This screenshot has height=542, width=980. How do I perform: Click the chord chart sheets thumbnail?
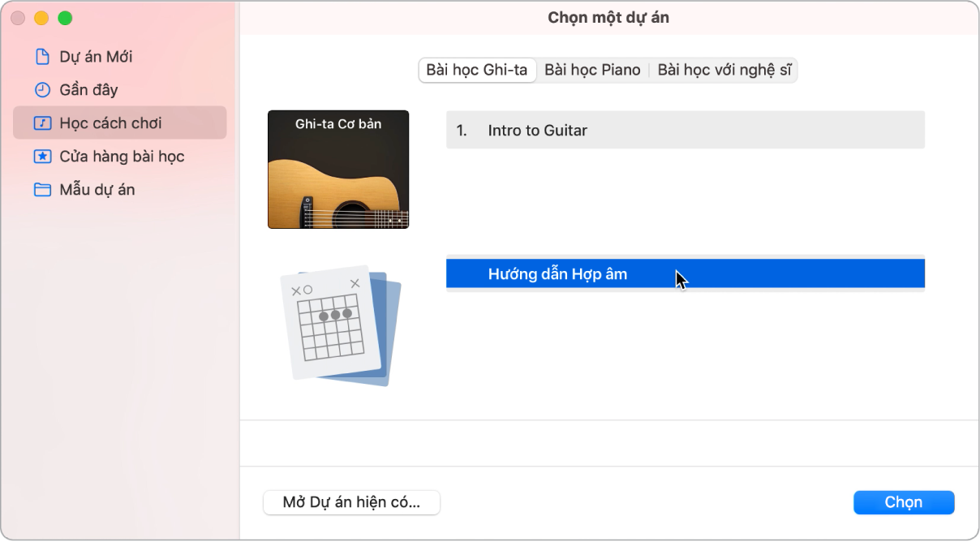341,325
